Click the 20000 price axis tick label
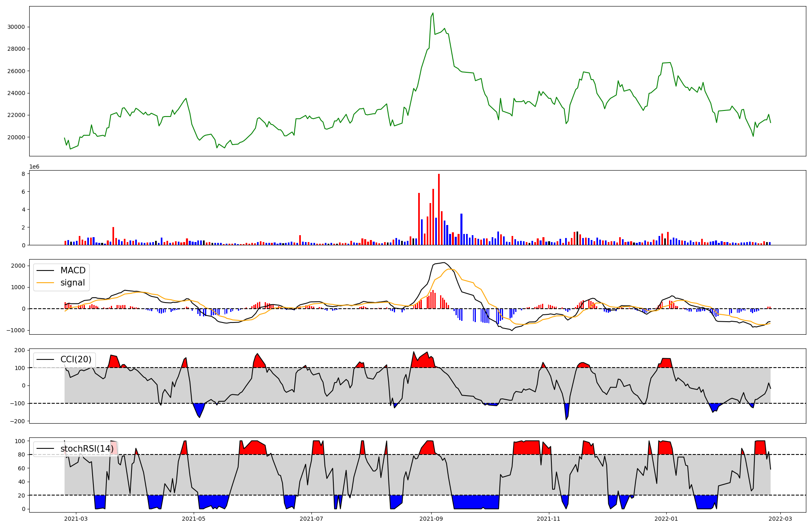812x528 pixels. click(16, 137)
